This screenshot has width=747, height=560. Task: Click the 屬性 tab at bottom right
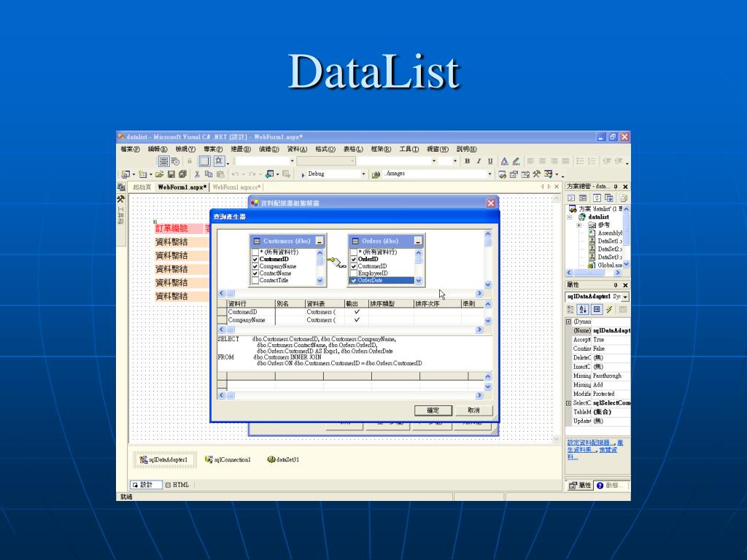click(x=580, y=485)
